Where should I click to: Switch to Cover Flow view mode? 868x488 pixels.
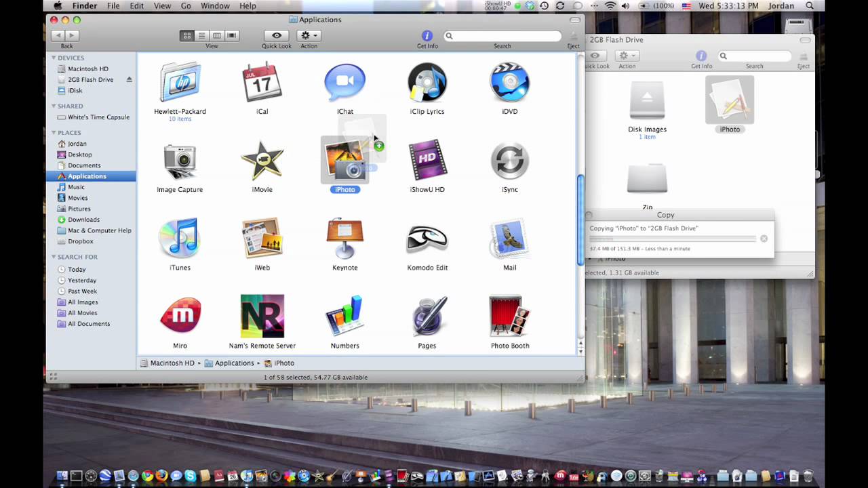[232, 35]
